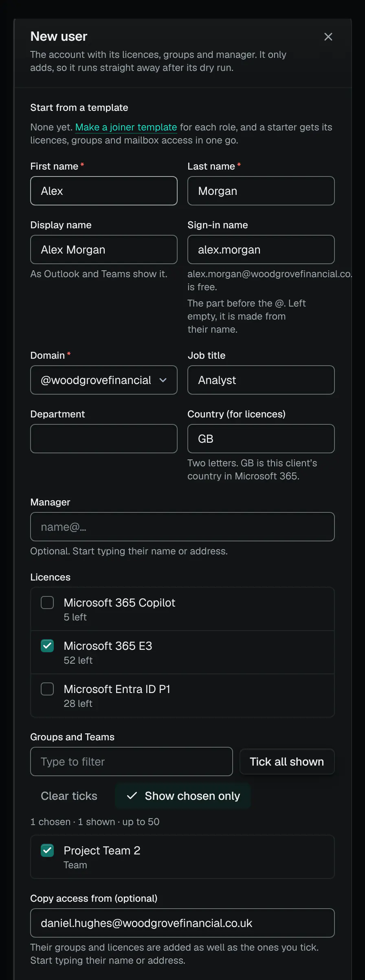Click '1 chosen · 1 shown · up to 50' text
This screenshot has width=365, height=980.
[95, 822]
